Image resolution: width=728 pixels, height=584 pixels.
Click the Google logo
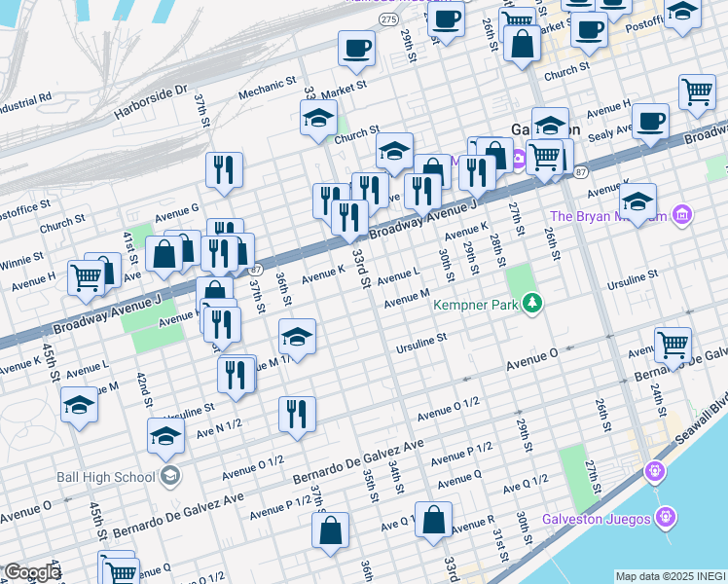(x=32, y=572)
